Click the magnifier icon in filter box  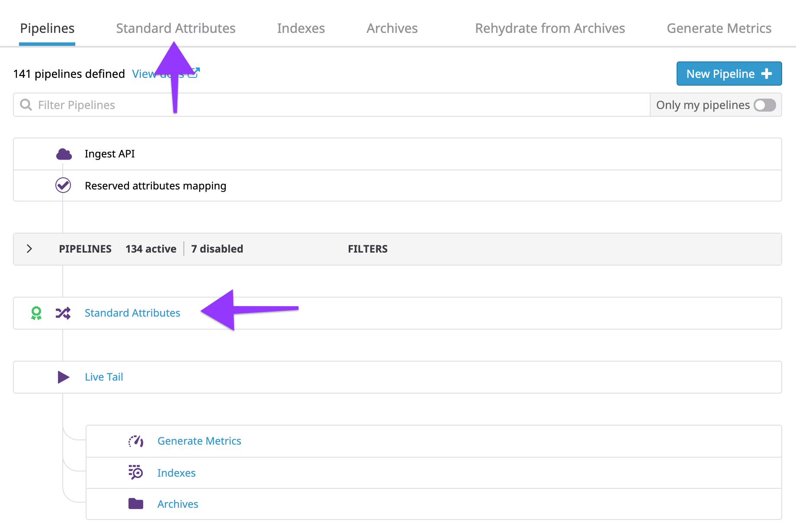pyautogui.click(x=26, y=105)
